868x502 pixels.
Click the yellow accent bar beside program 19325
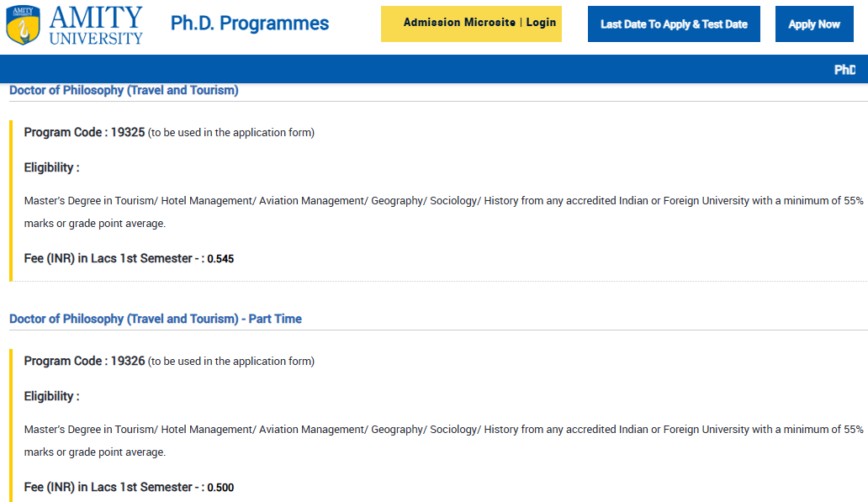coord(11,200)
